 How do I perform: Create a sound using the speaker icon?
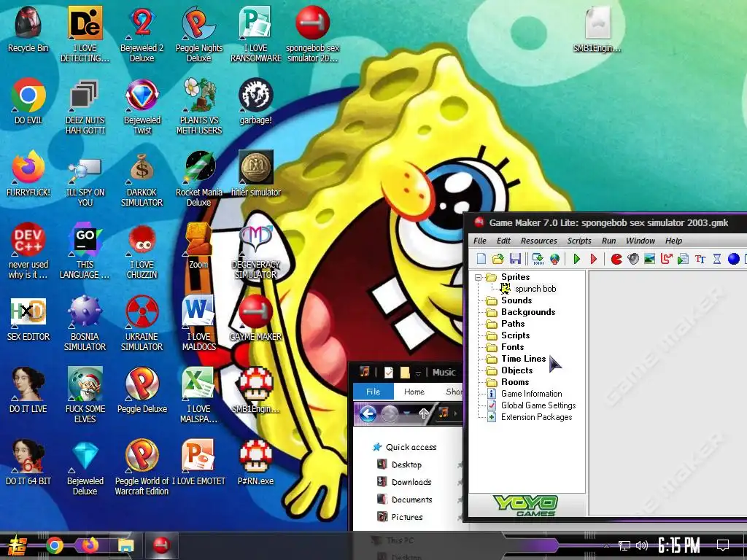click(x=633, y=259)
